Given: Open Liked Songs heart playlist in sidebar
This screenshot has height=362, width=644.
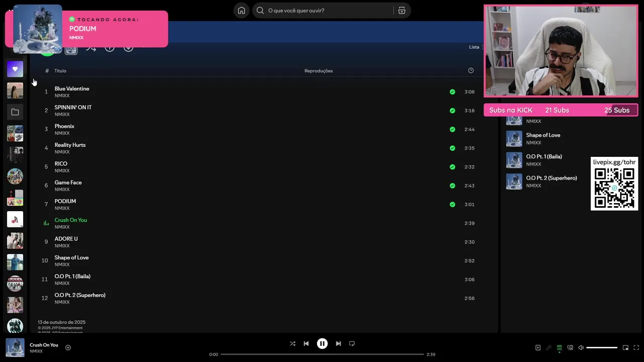Looking at the screenshot, I should point(15,69).
